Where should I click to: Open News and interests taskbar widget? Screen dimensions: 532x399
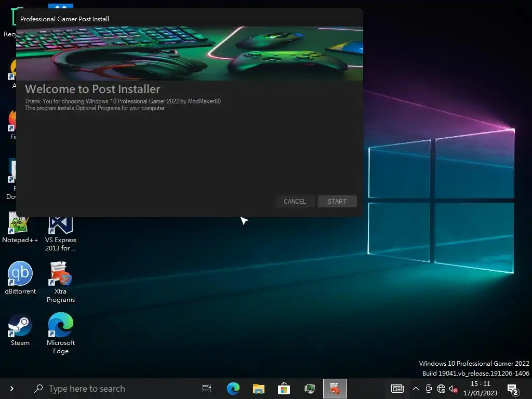point(397,389)
